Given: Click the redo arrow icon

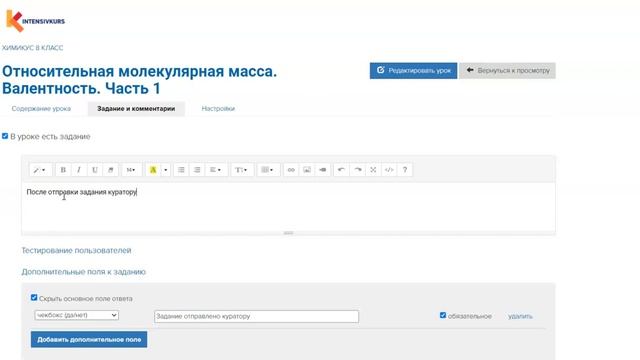Looking at the screenshot, I should 358,170.
